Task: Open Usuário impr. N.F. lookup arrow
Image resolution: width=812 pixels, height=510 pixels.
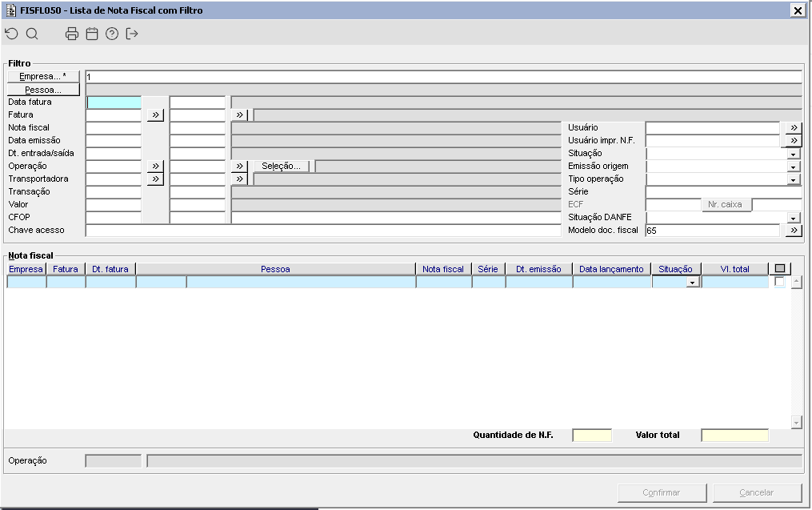Action: tap(794, 140)
